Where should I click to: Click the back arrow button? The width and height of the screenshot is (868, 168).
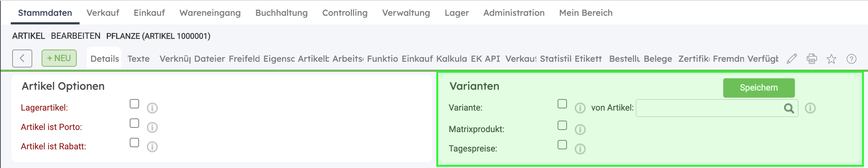[22, 58]
